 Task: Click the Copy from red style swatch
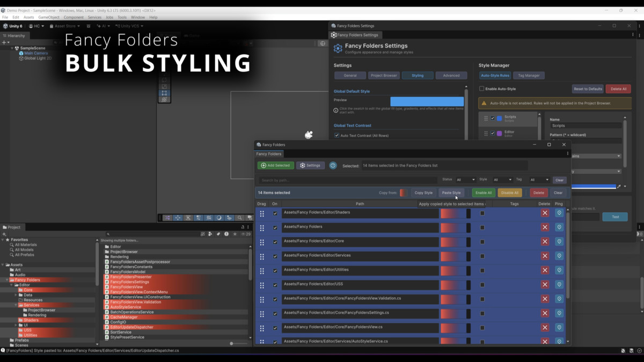point(403,193)
